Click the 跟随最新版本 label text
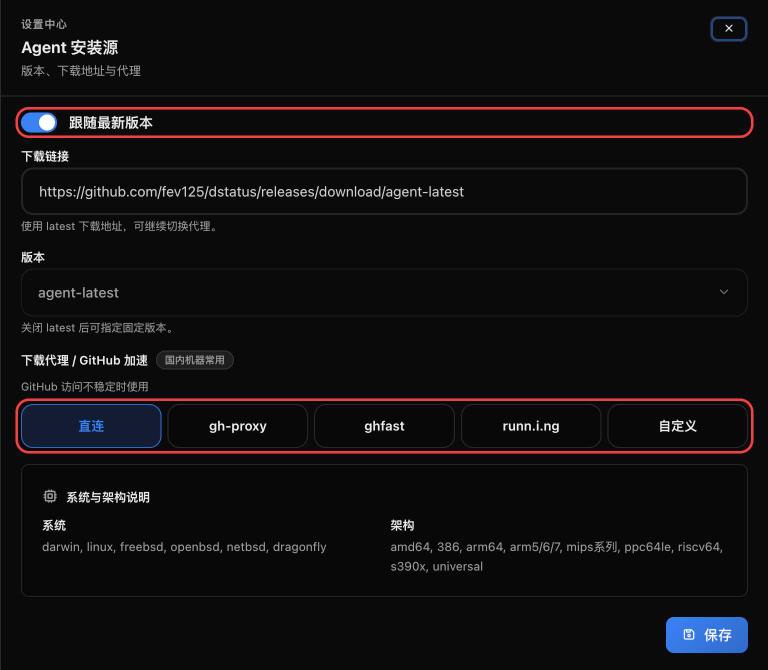The height and width of the screenshot is (670, 768). click(111, 122)
